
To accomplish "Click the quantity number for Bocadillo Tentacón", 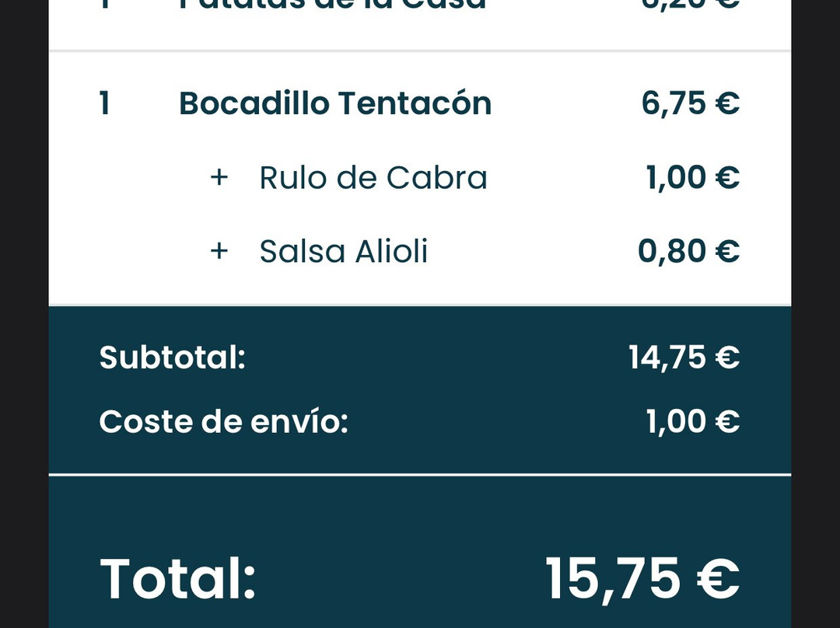I will (104, 103).
